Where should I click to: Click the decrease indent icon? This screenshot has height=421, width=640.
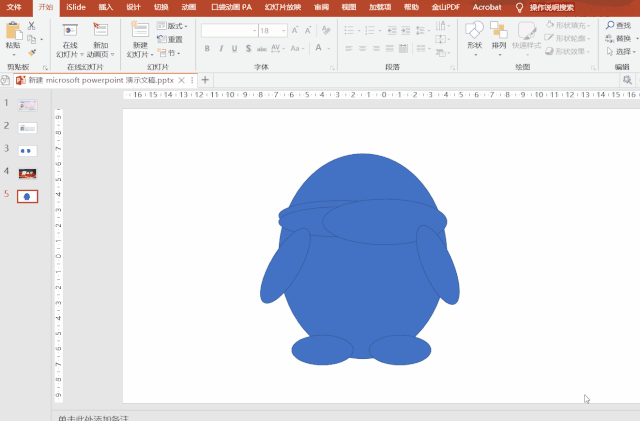click(392, 30)
